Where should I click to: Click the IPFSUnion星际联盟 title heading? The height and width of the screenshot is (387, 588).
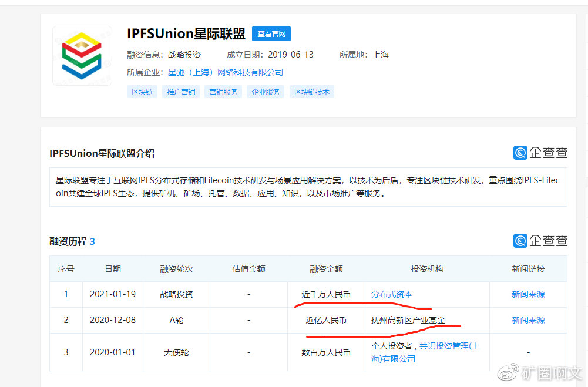pyautogui.click(x=186, y=33)
